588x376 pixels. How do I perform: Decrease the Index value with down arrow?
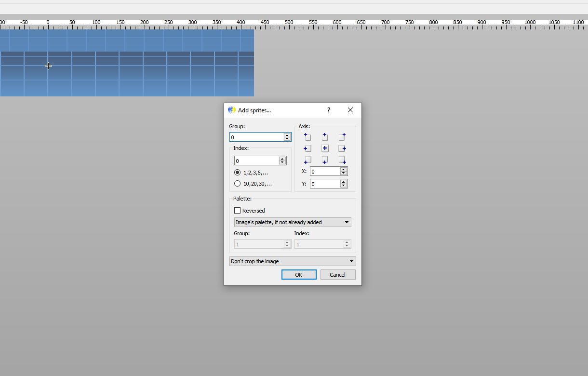click(282, 162)
